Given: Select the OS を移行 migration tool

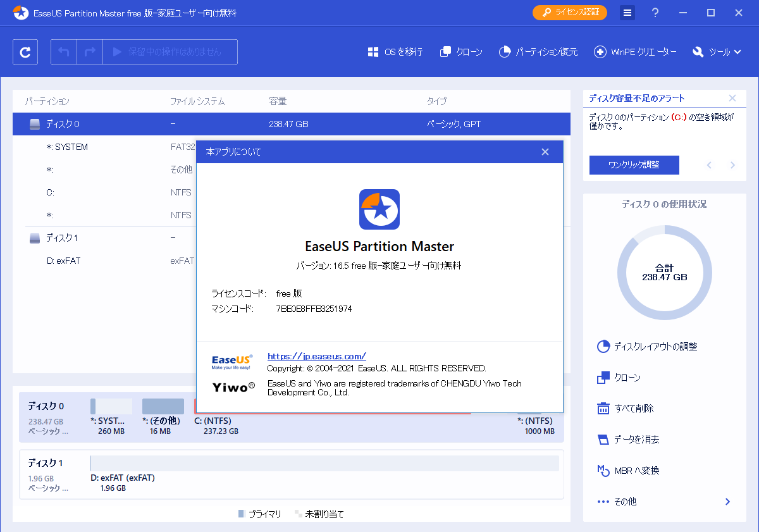Looking at the screenshot, I should [395, 52].
